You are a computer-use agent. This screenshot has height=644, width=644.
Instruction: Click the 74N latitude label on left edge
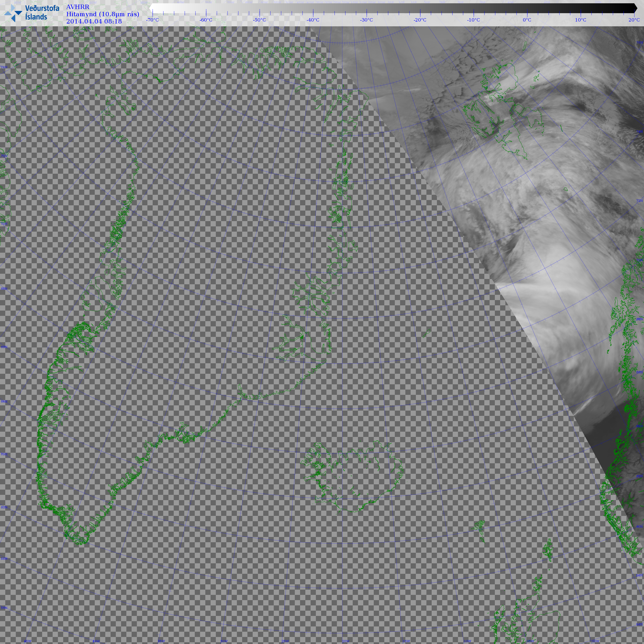[x=4, y=67]
